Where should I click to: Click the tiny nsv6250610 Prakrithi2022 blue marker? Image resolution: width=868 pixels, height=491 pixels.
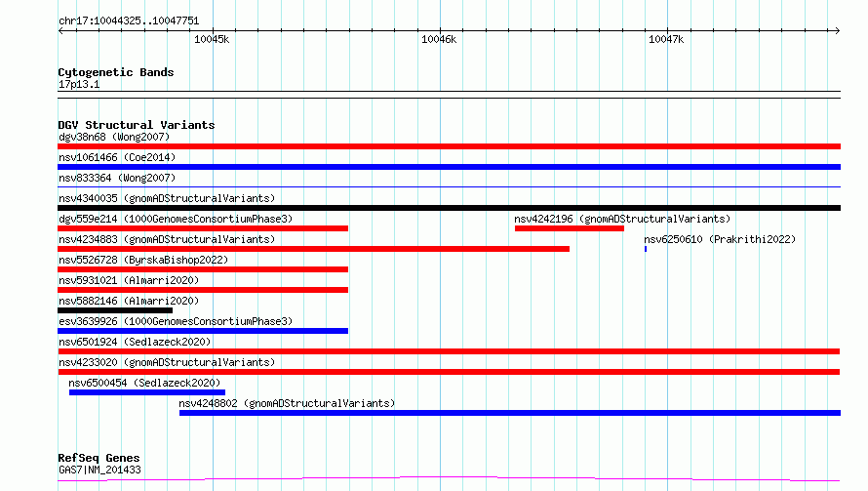(x=646, y=249)
